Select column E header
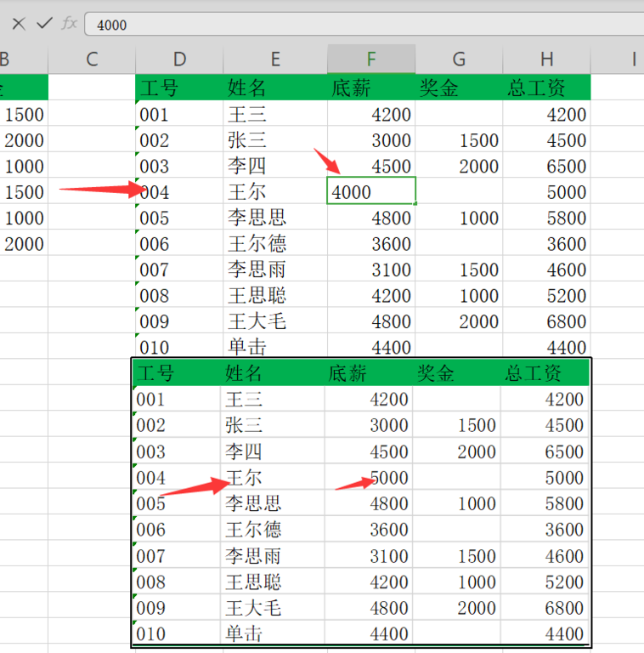Image resolution: width=644 pixels, height=653 pixels. 275,59
